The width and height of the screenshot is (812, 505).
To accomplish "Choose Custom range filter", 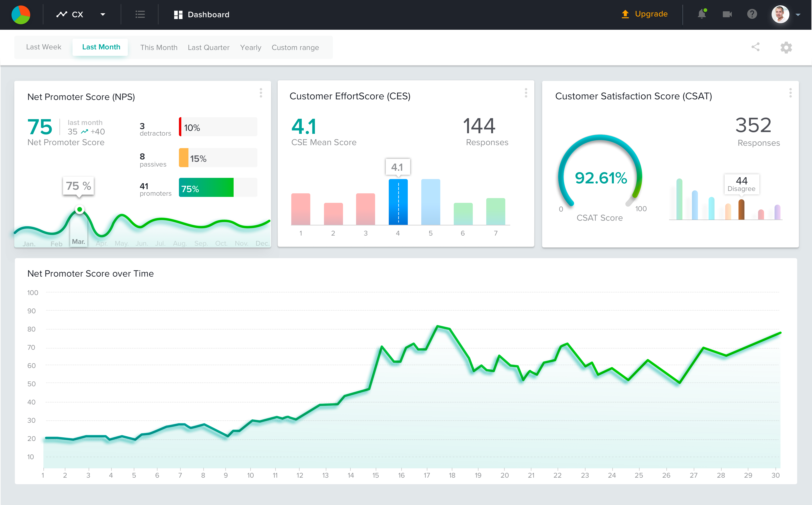I will coord(295,47).
